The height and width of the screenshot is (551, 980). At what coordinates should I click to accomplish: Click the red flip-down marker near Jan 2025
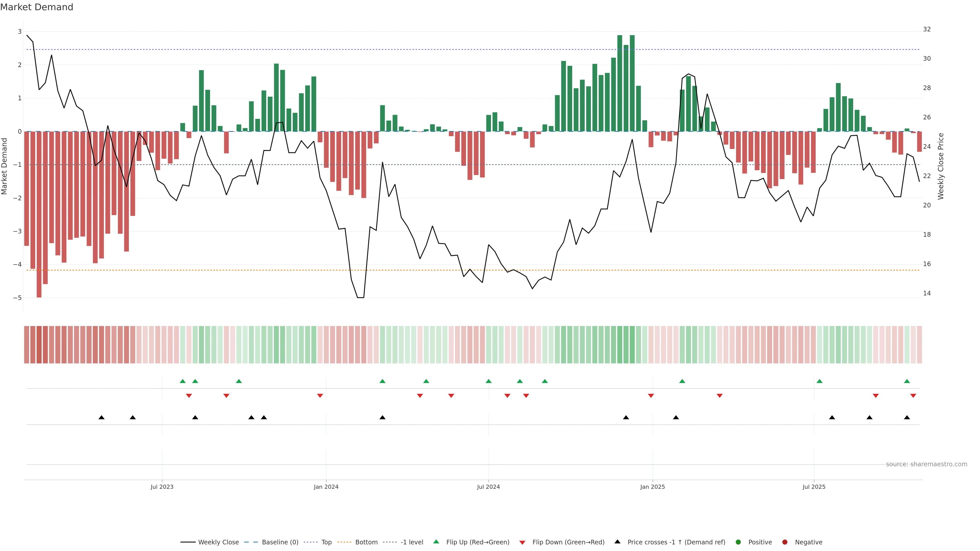coord(651,396)
